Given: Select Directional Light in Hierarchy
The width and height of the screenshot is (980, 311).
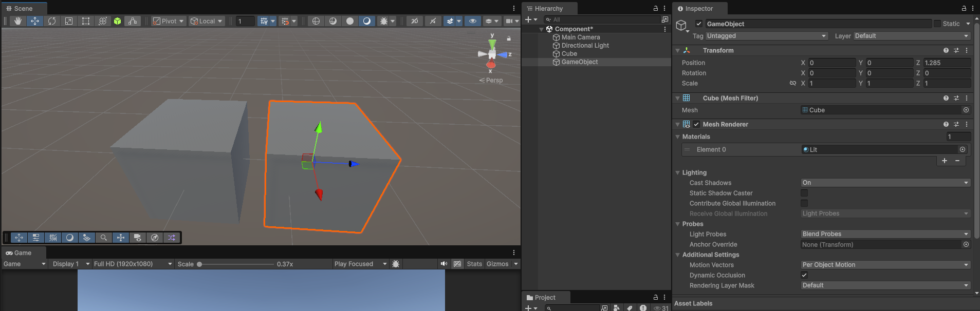Looking at the screenshot, I should click(x=585, y=46).
